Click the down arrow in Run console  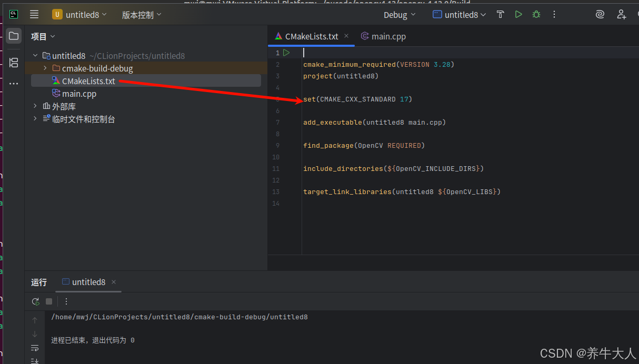(35, 334)
